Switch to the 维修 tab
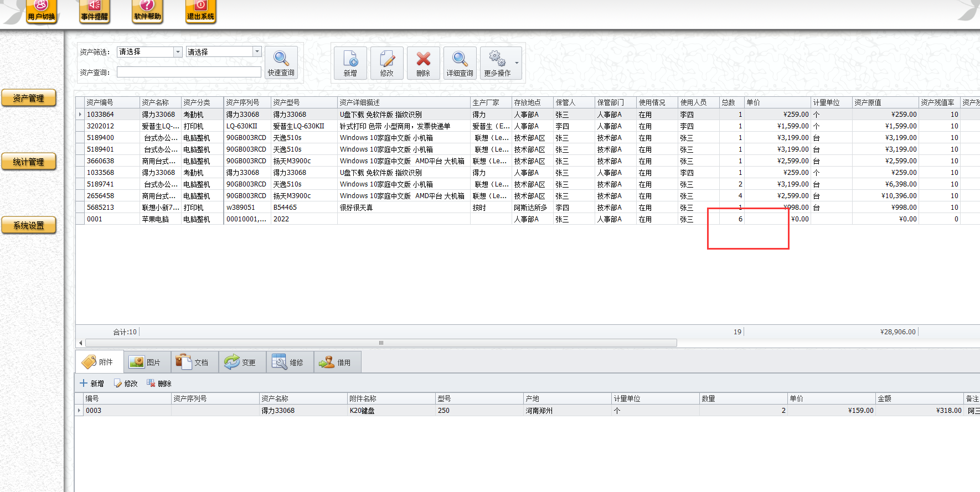Image resolution: width=980 pixels, height=492 pixels. pos(290,362)
